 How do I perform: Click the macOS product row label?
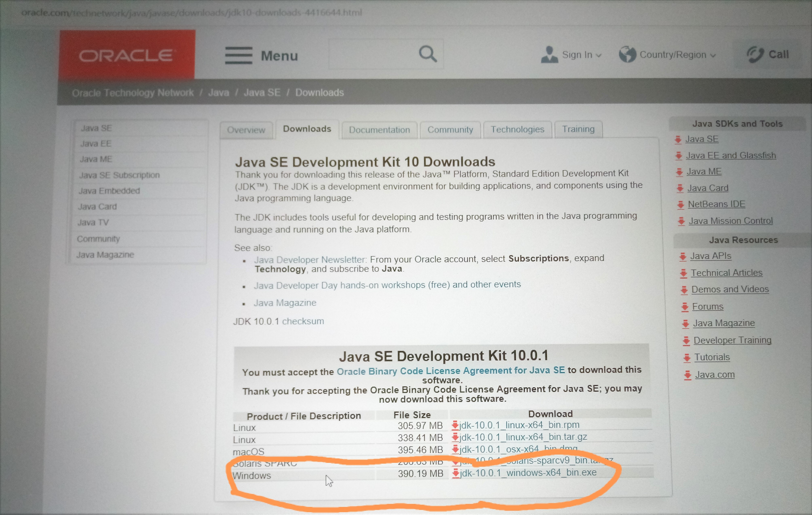pos(248,452)
